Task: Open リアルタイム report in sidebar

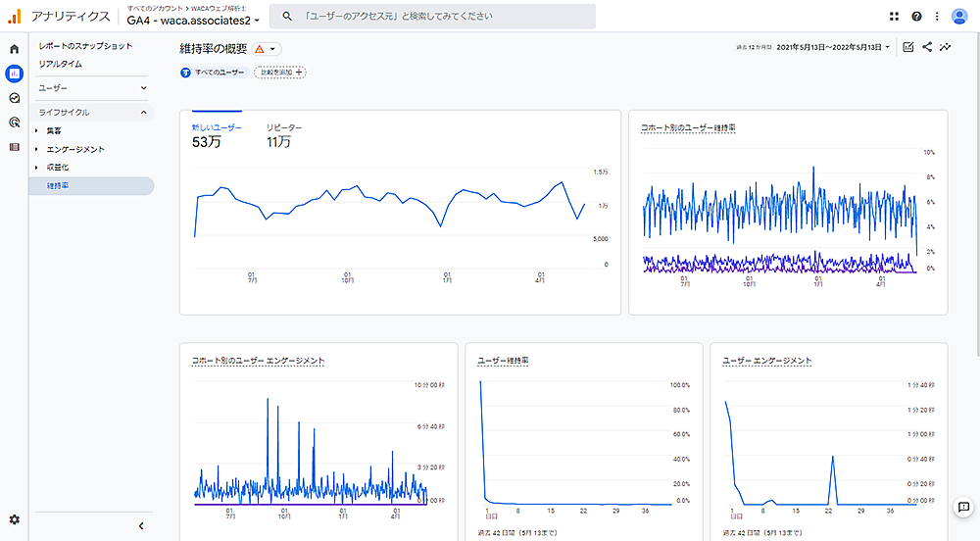Action: pyautogui.click(x=61, y=64)
